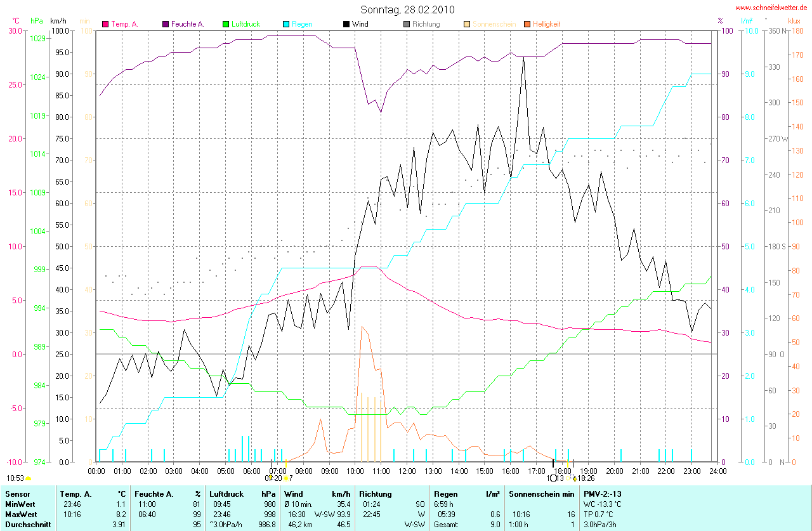Click the km/h axis unit label at top
Viewport: 812px width, 531px height.
(58, 21)
